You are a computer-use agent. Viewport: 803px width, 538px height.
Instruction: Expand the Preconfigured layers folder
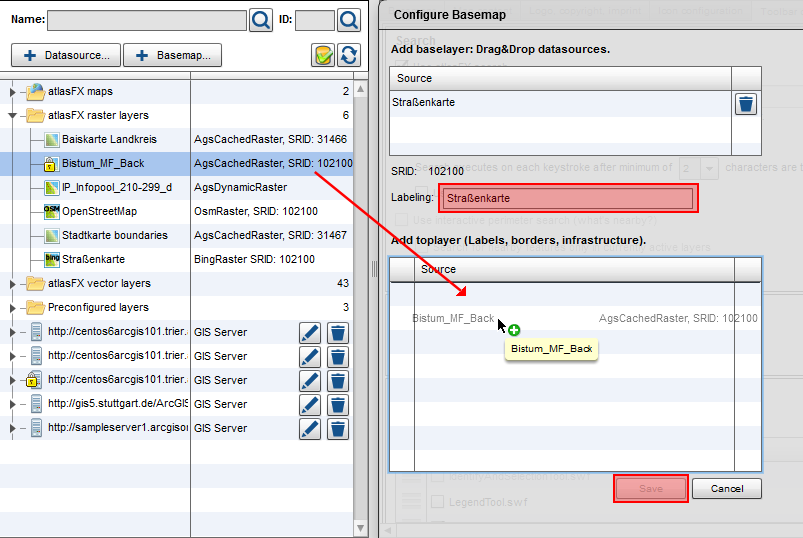point(13,308)
